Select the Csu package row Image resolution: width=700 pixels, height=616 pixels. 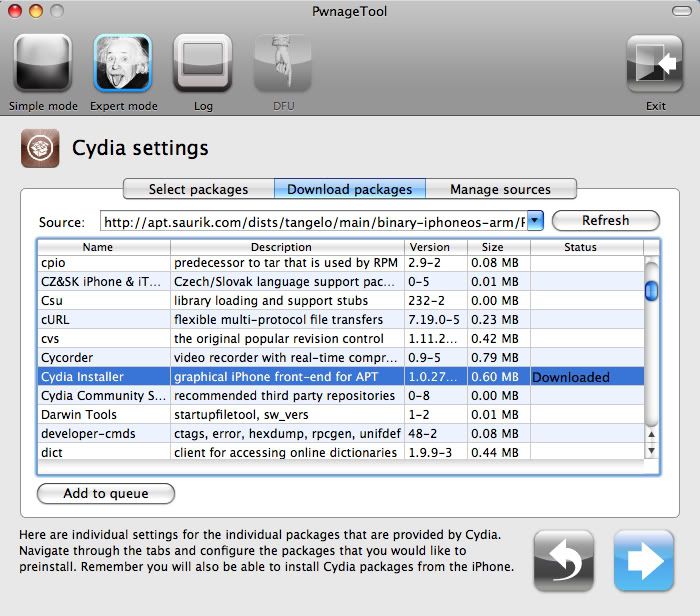(341, 300)
